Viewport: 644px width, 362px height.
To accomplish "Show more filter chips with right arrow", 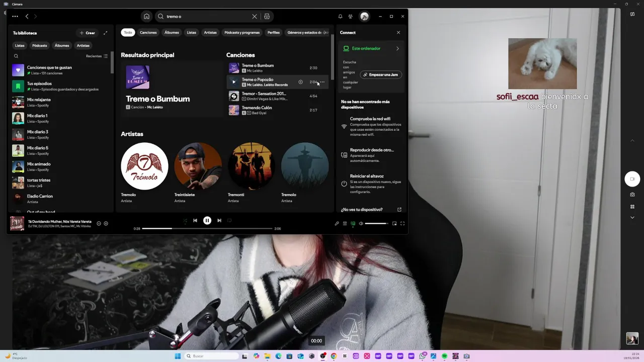I will point(326,32).
